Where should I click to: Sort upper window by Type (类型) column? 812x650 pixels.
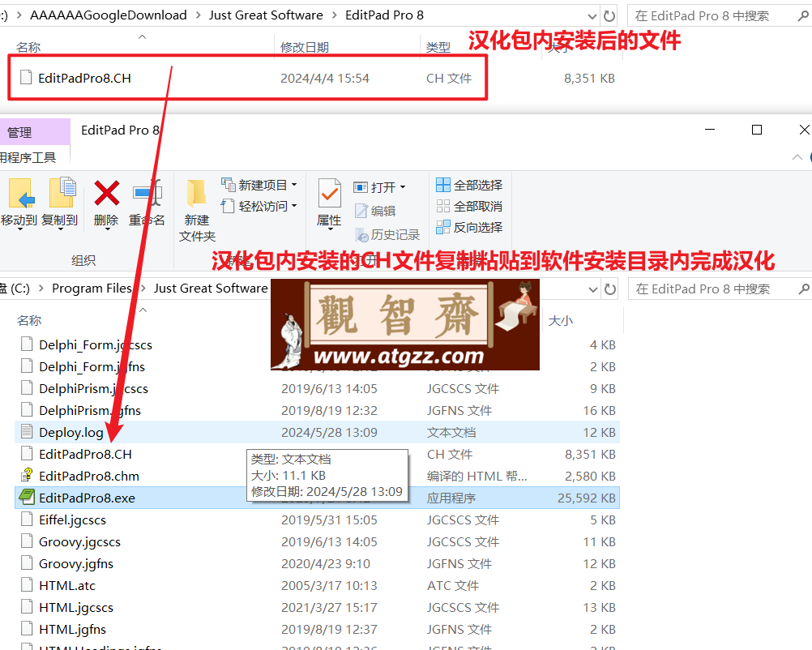[x=438, y=48]
